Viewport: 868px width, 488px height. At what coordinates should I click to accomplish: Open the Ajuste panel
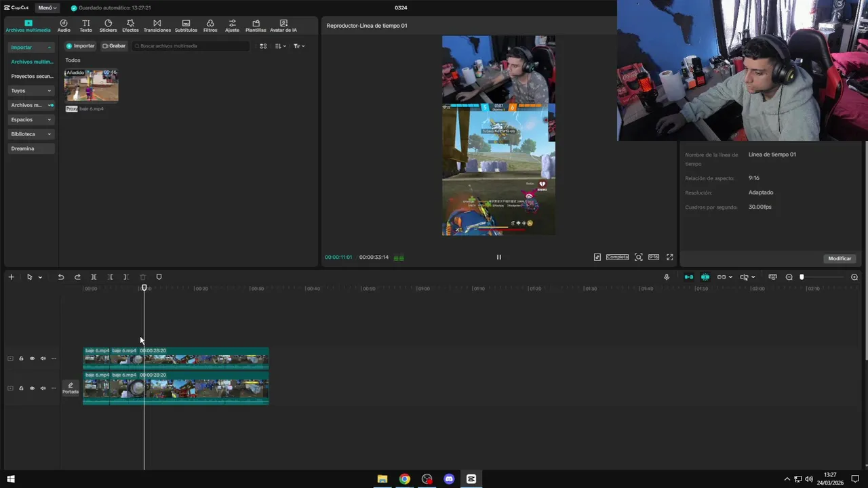tap(232, 26)
